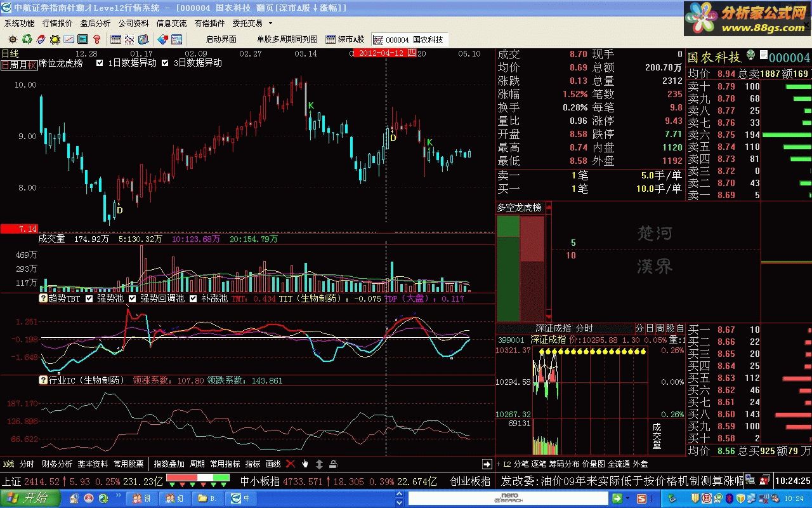
Task: Click the crossed-lines indicator chart icon
Action: (x=129, y=39)
